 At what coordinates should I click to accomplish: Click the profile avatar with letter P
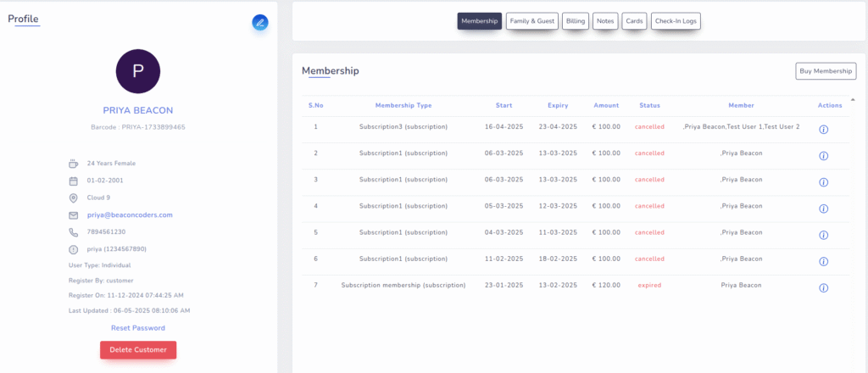(x=138, y=71)
